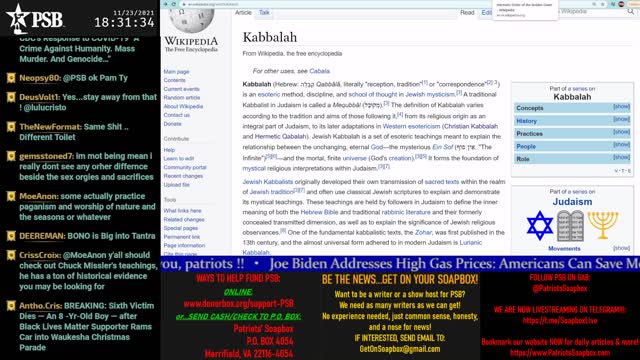Select the Read tab

467,13
